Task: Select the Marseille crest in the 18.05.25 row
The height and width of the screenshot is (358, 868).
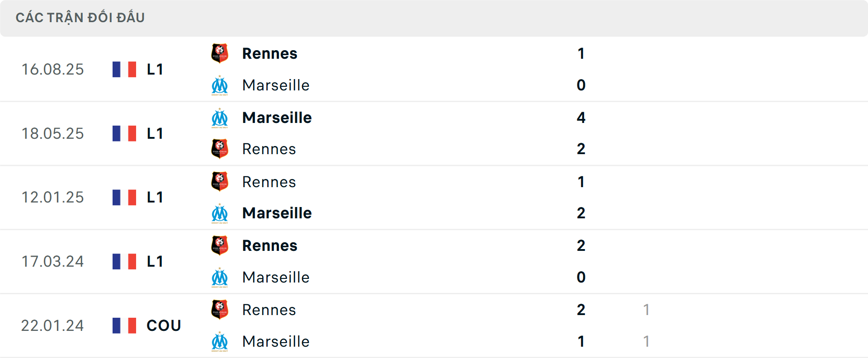Action: click(220, 118)
